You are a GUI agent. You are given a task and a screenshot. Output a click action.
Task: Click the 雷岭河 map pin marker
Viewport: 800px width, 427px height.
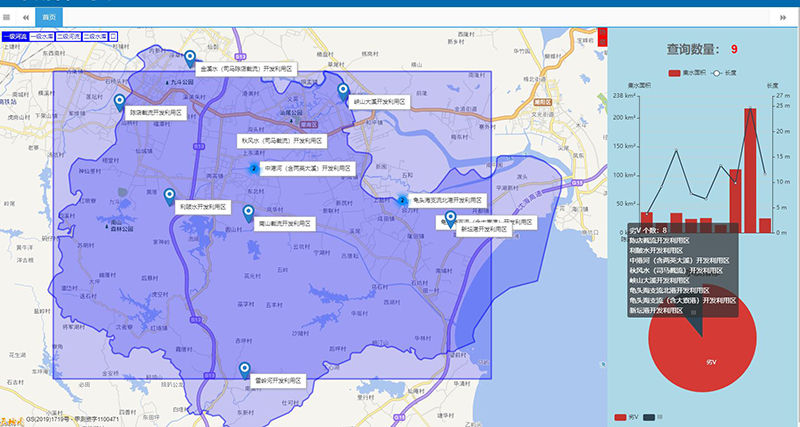pyautogui.click(x=247, y=370)
